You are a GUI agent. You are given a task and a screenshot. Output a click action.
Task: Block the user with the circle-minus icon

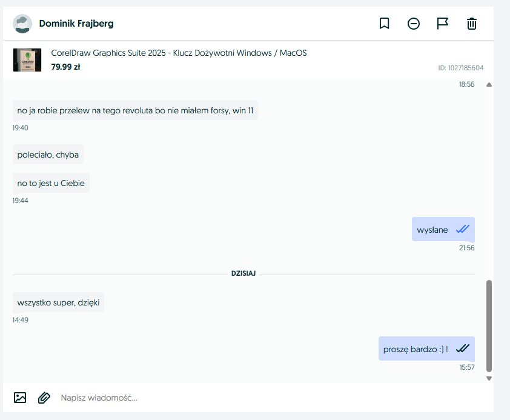click(x=414, y=24)
